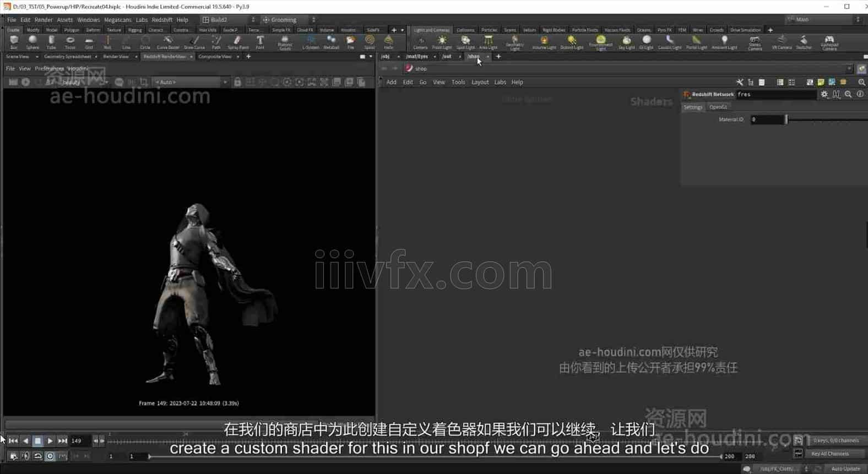868x474 pixels.
Task: Open parameter pane gear settings
Action: coord(824,94)
